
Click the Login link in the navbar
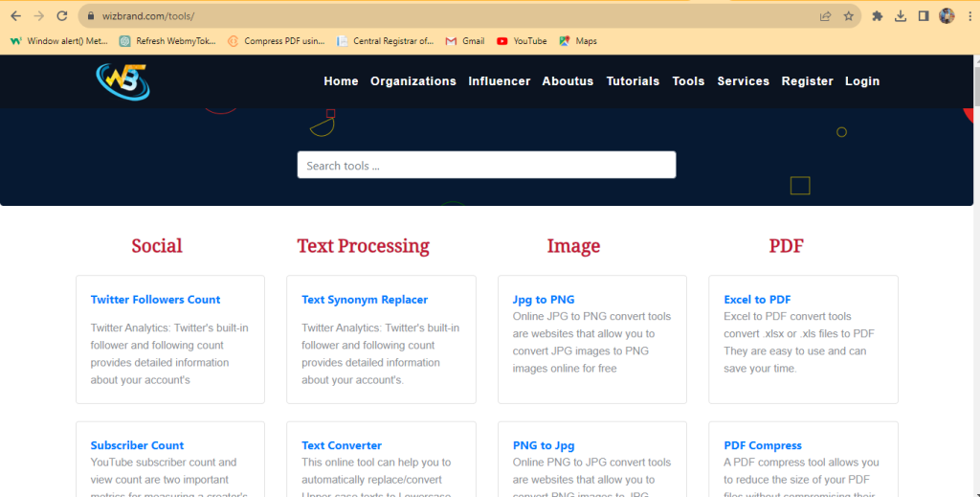click(x=861, y=81)
